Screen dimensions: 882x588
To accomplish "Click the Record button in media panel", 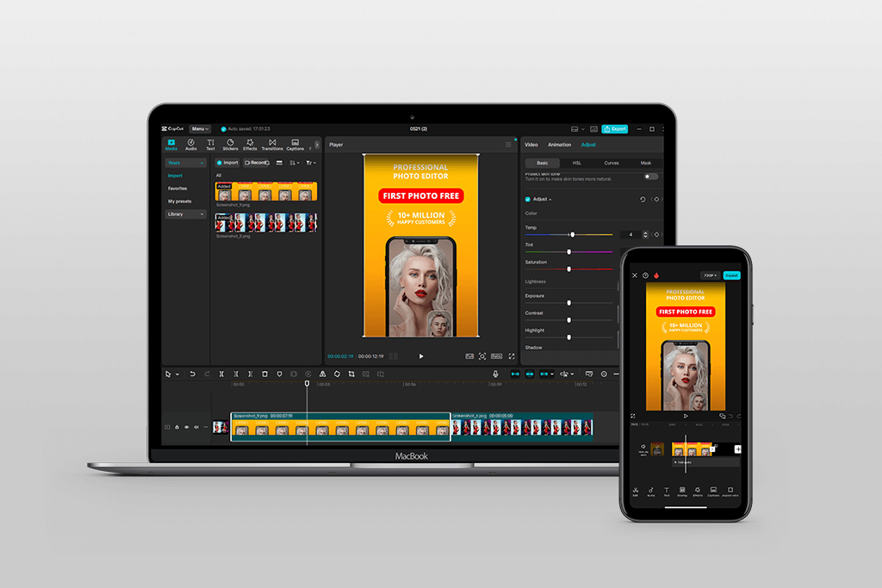I will pyautogui.click(x=257, y=163).
